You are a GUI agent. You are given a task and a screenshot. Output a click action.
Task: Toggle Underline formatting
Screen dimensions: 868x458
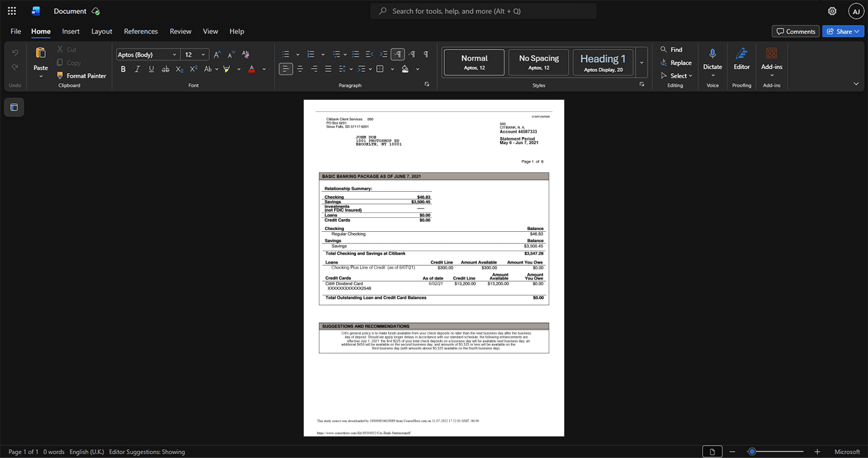coord(151,69)
